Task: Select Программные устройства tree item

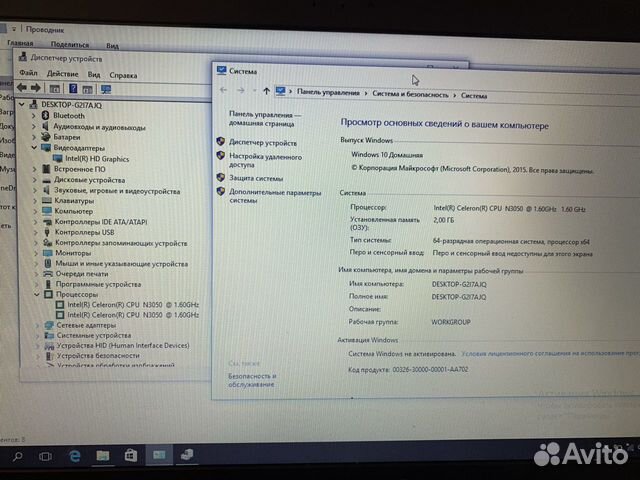Action: 98,284
